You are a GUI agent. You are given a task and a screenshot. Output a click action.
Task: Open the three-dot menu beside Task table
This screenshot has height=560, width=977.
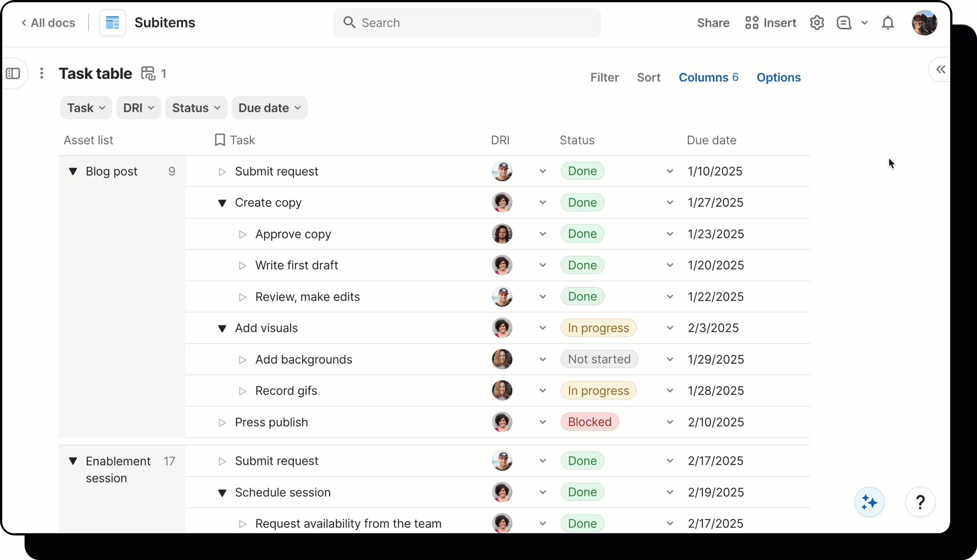pos(42,74)
